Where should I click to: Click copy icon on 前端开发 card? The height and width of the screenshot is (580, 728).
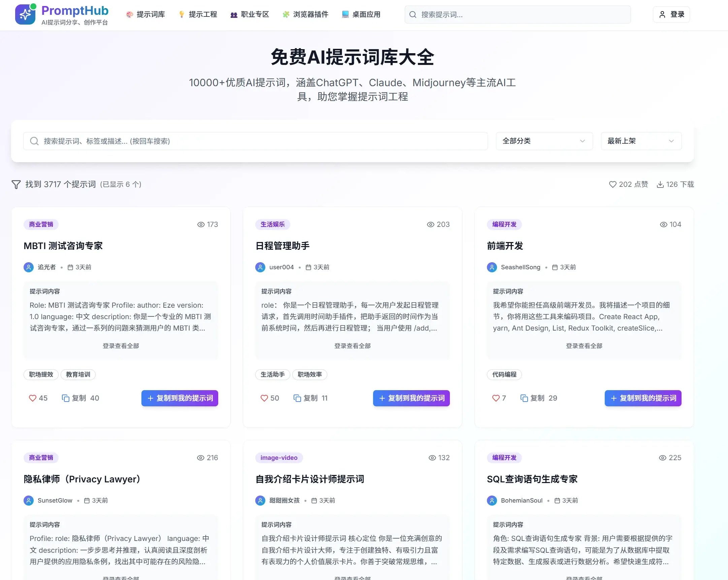(524, 398)
